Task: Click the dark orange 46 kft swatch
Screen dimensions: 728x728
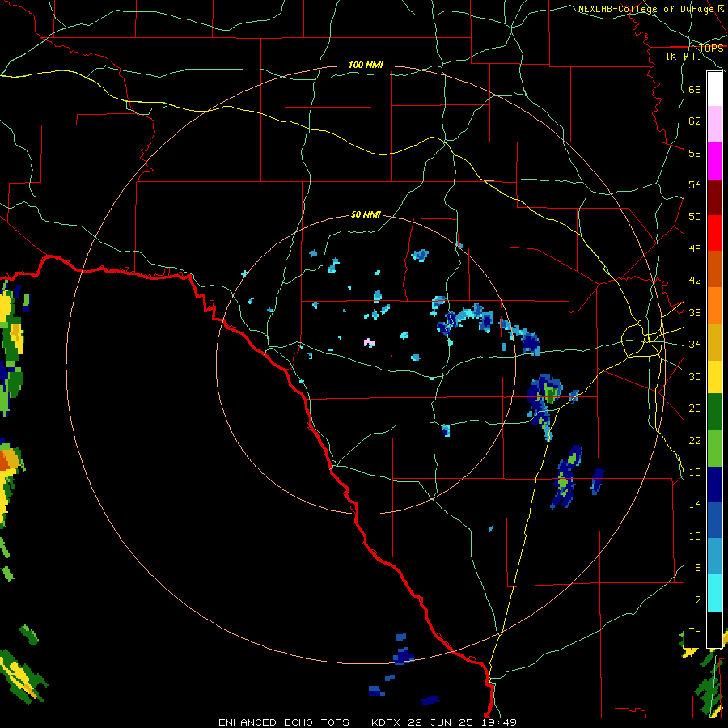Action: coord(714,269)
